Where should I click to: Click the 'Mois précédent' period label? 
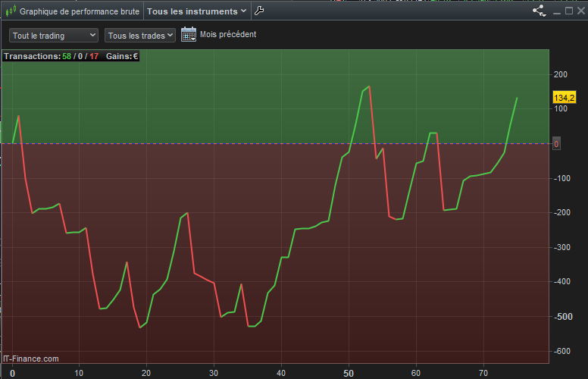click(228, 35)
